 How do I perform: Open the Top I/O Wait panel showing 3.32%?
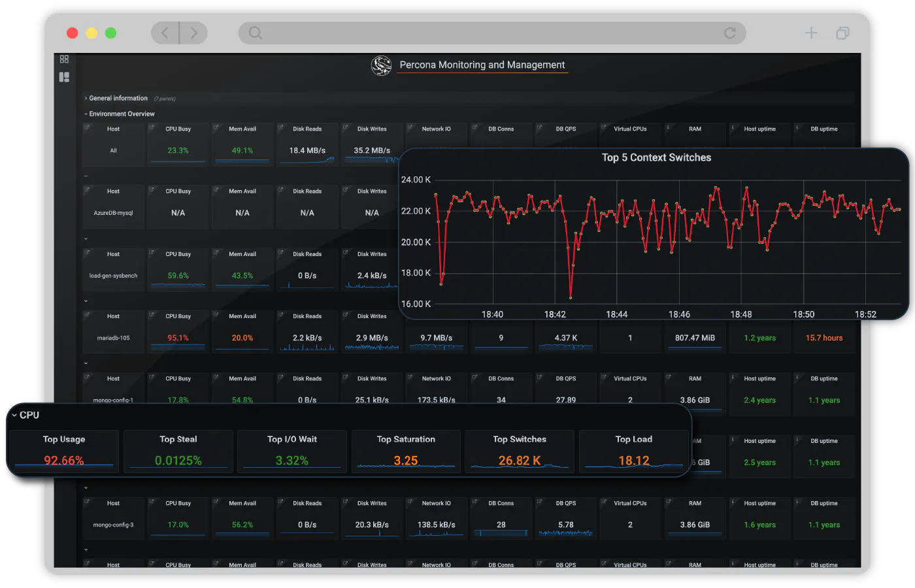pyautogui.click(x=292, y=451)
